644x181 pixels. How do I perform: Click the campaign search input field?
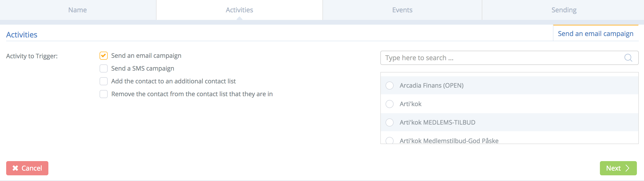click(509, 58)
